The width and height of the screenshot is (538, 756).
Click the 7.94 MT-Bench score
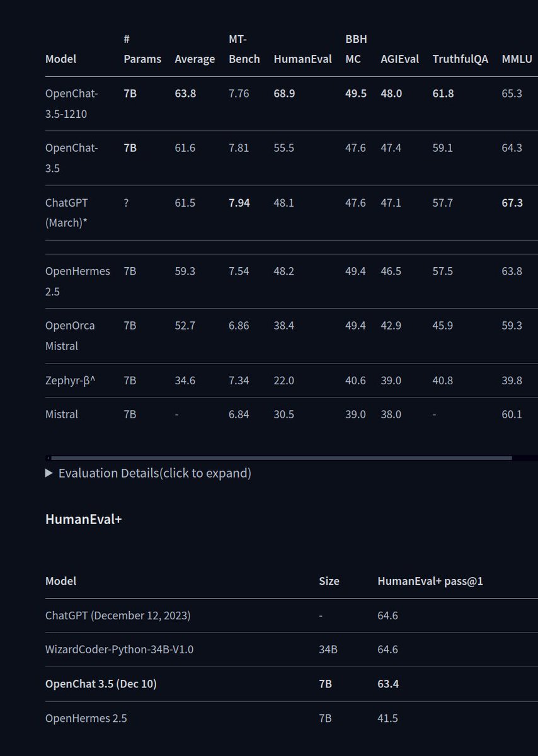pos(239,203)
